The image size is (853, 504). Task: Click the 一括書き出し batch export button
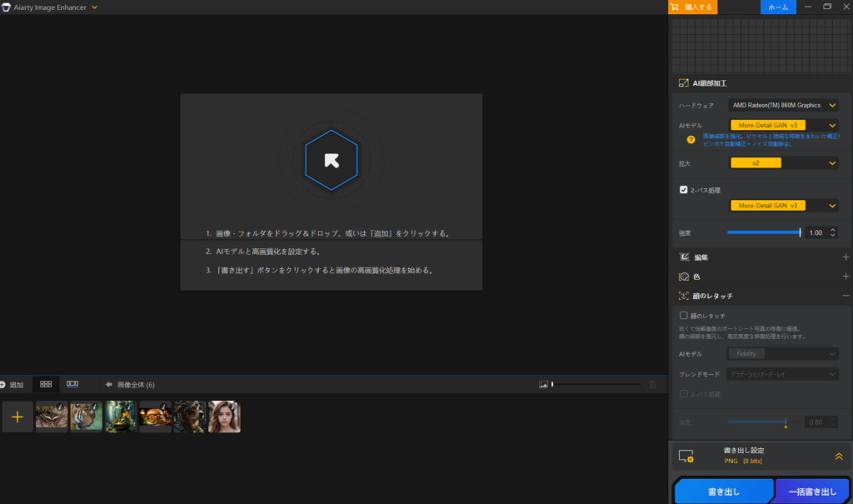pos(812,492)
